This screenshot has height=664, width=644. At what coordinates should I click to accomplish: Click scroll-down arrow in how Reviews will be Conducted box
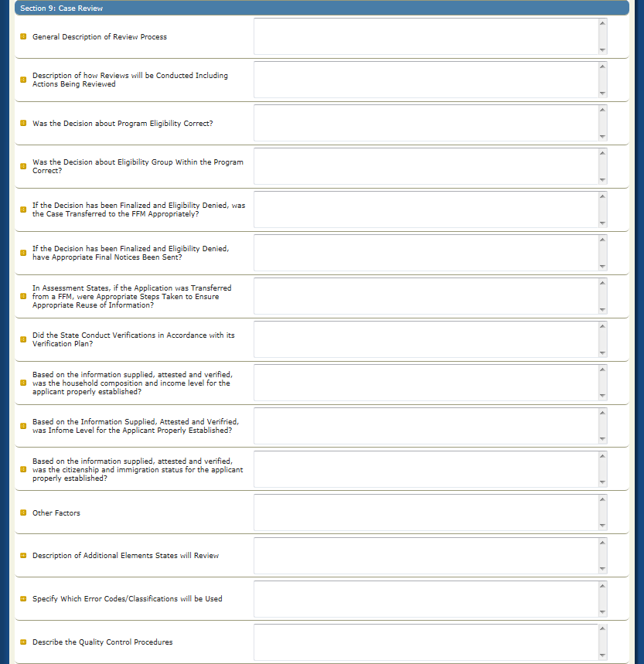pyautogui.click(x=602, y=94)
